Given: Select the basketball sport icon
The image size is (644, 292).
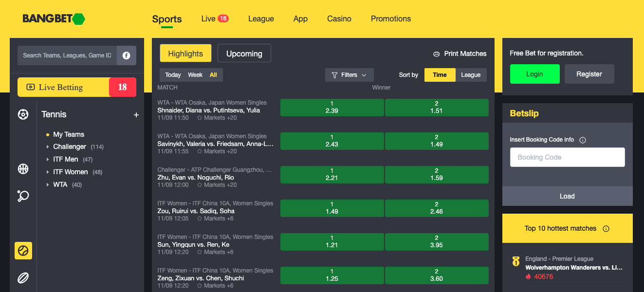Looking at the screenshot, I should [23, 169].
